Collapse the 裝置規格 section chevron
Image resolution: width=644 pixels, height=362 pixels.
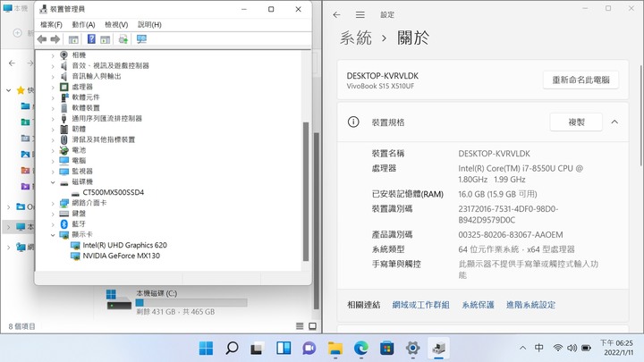tap(614, 122)
